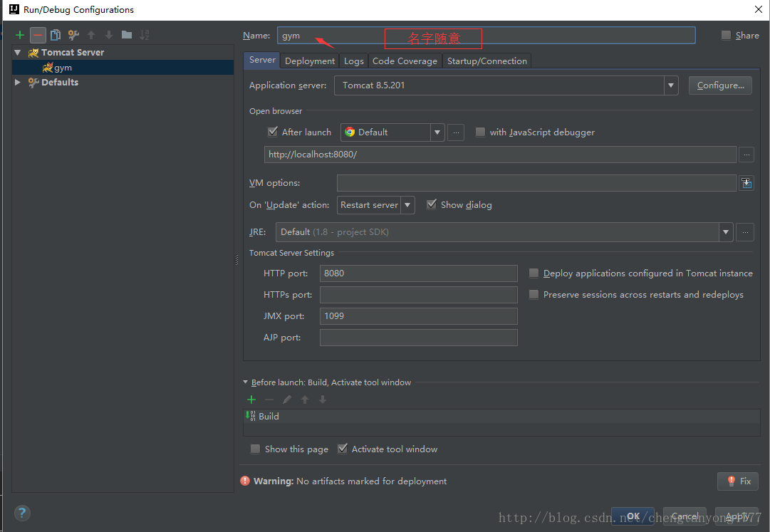The image size is (770, 532).
Task: Enable with JavaScript debugger checkbox
Action: point(480,132)
